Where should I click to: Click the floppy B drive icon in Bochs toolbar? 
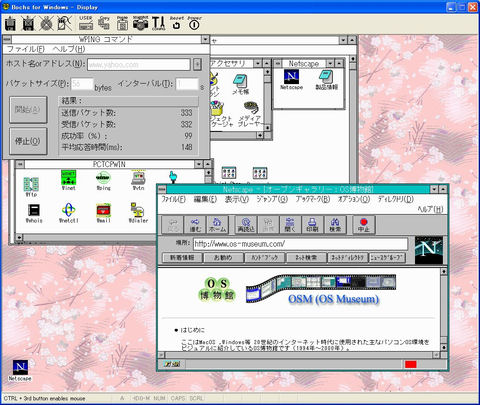29,24
